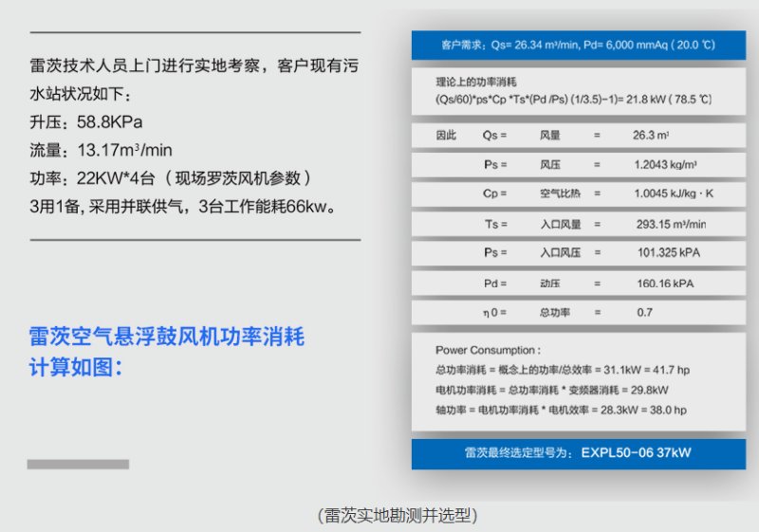Click the value '101.325 kPA'
Image resolution: width=759 pixels, height=532 pixels.
pos(669,252)
